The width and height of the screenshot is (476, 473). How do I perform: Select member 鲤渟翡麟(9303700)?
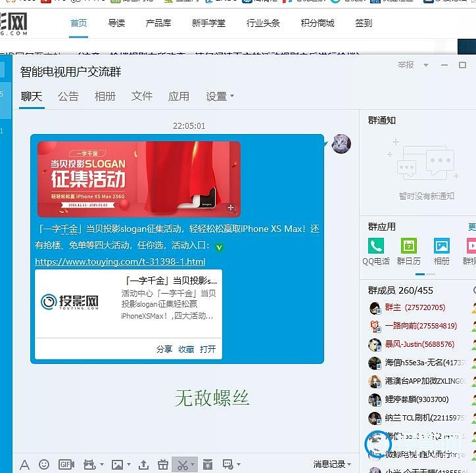click(x=417, y=399)
